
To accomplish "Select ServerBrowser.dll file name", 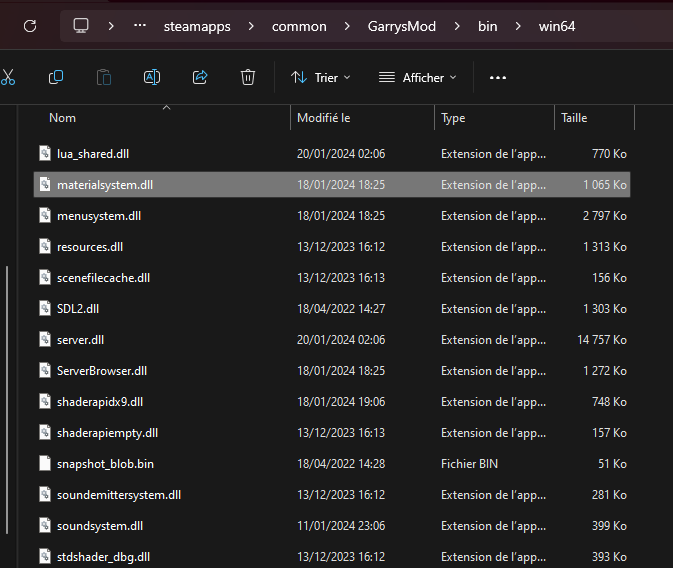I will pyautogui.click(x=102, y=371).
